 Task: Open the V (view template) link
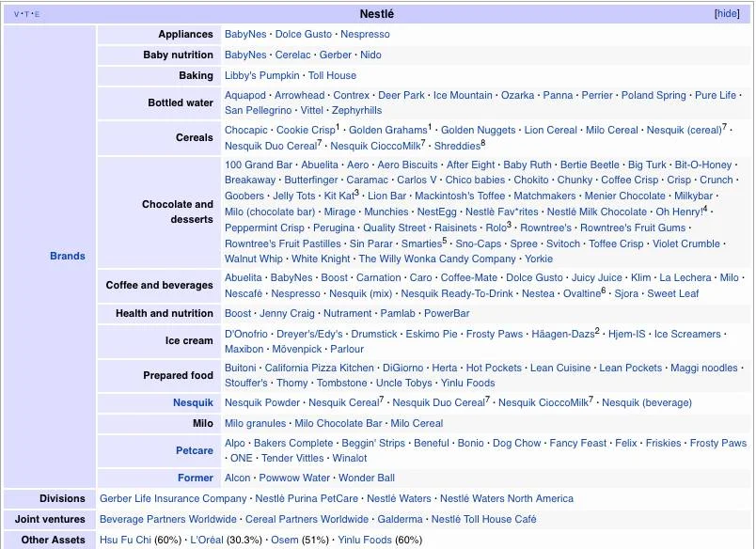click(x=17, y=14)
